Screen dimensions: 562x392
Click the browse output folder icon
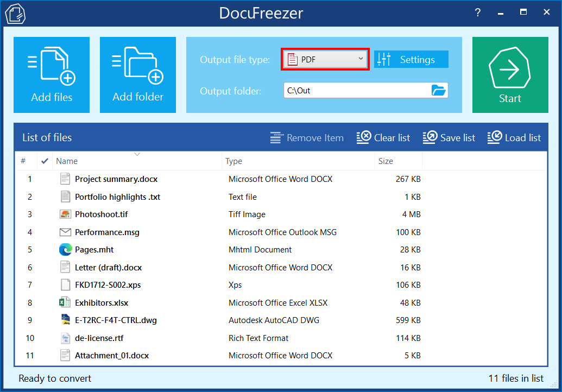pyautogui.click(x=438, y=91)
